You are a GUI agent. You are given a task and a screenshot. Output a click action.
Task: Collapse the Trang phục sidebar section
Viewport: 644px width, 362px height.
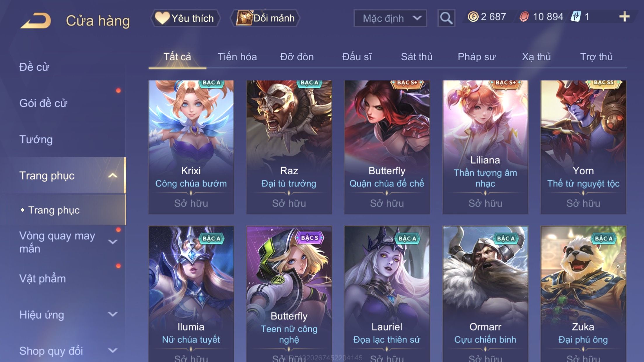coord(113,175)
